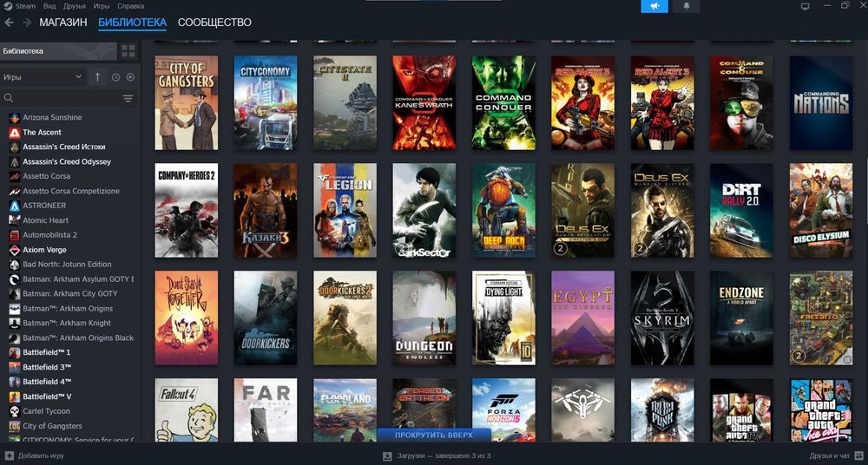The width and height of the screenshot is (868, 465).
Task: Open the DiRT Rally 2.0 cover
Action: point(742,210)
